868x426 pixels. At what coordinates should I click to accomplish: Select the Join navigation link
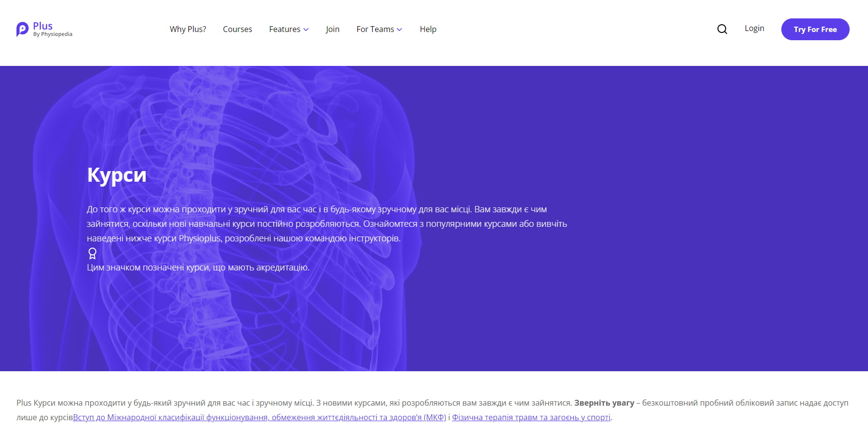[332, 29]
